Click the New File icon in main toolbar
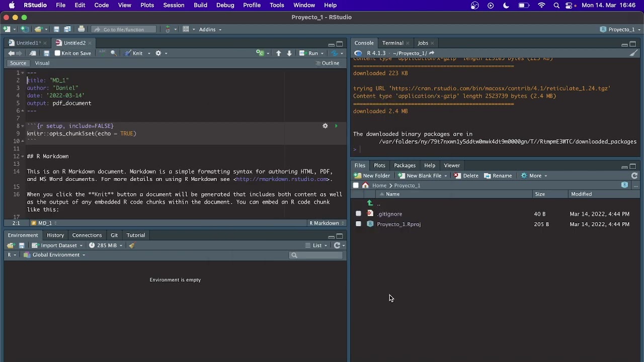 point(7,29)
